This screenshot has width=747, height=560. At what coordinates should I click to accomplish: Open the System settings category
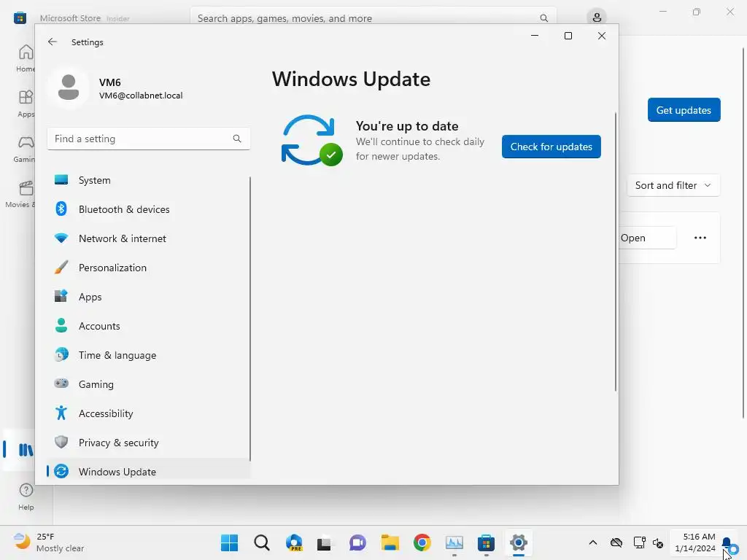(x=149, y=180)
